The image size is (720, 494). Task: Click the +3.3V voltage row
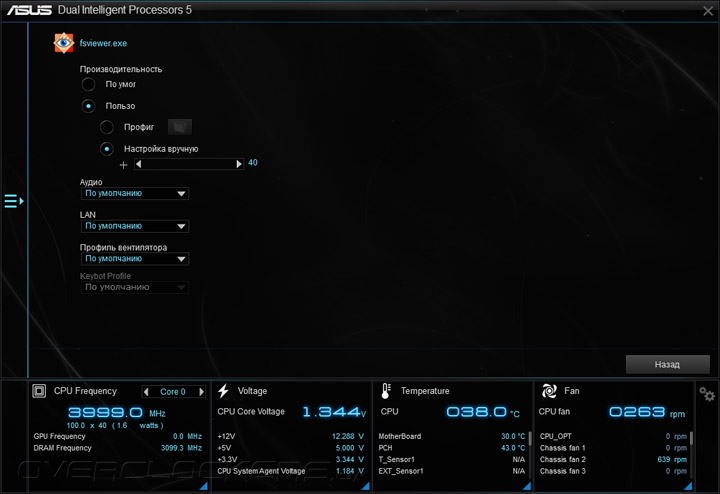(x=291, y=460)
